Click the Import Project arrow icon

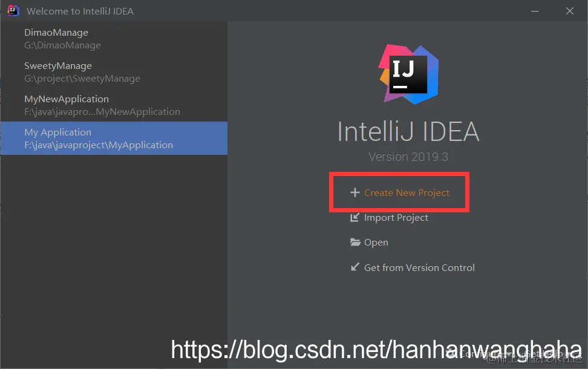point(354,218)
